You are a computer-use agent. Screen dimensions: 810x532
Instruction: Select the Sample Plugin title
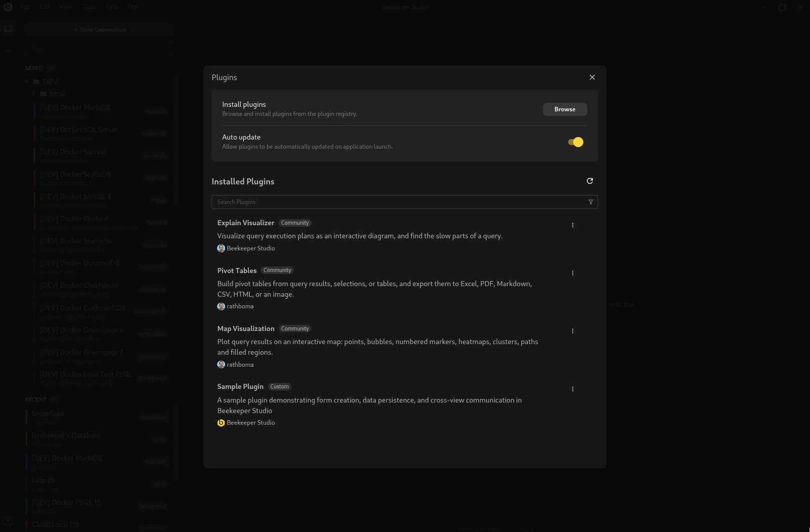(240, 386)
